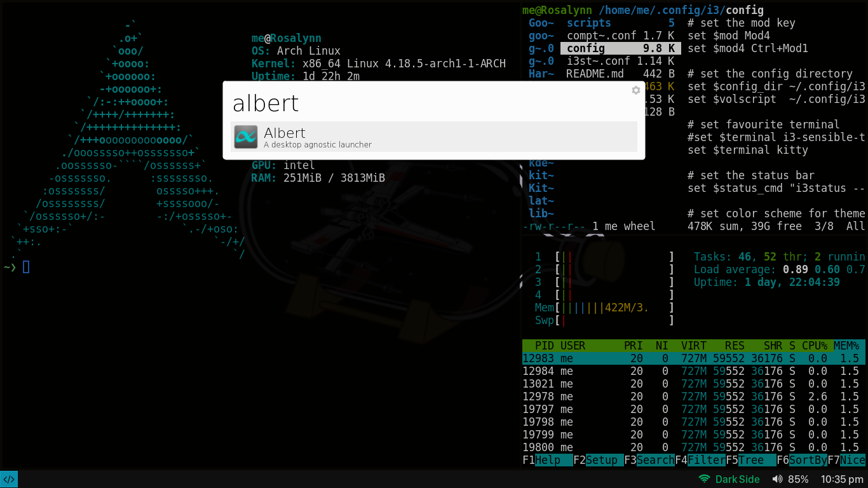
Task: Select process 12983 row in htop
Action: tap(694, 358)
